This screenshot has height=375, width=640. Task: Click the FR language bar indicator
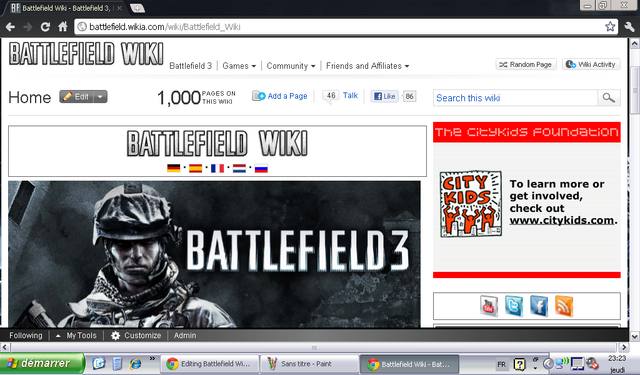pos(501,364)
